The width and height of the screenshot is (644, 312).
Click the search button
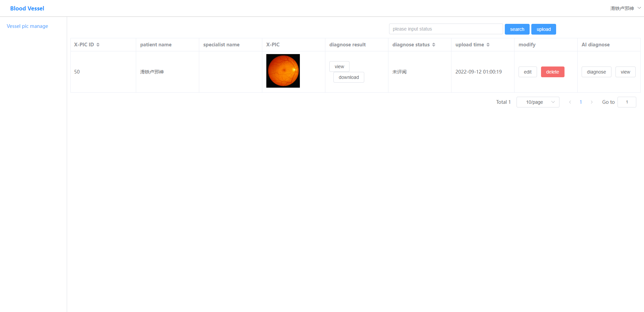click(517, 29)
